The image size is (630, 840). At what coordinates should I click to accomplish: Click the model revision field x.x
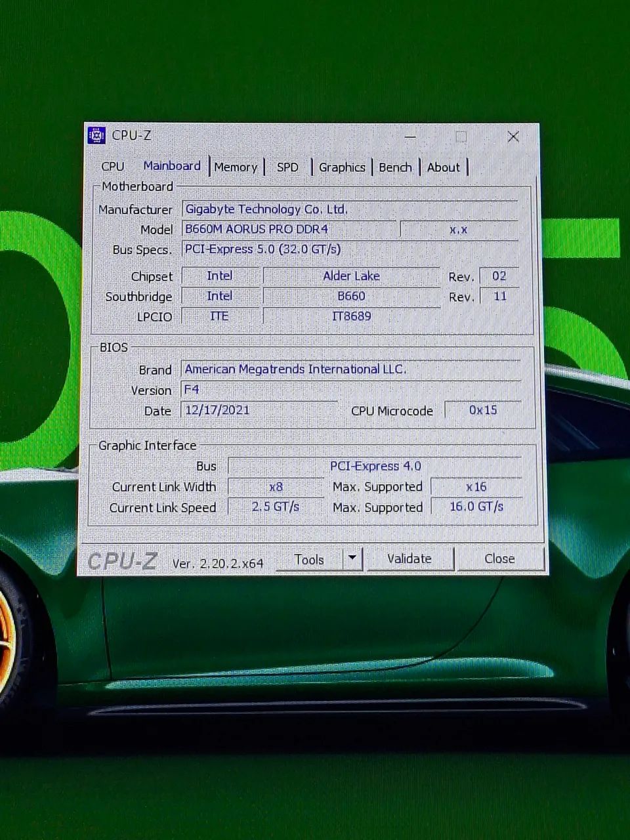point(459,230)
